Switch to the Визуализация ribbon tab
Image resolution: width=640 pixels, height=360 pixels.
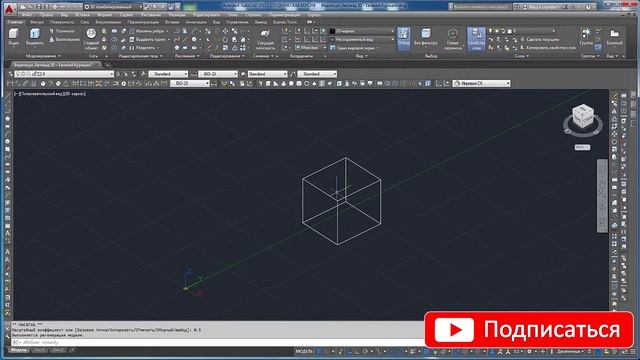tap(108, 22)
